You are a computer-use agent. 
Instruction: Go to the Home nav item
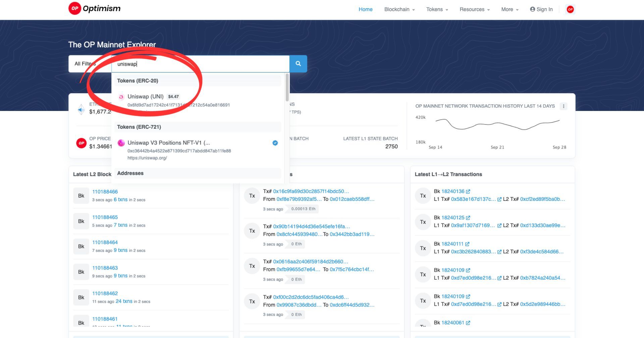(365, 9)
